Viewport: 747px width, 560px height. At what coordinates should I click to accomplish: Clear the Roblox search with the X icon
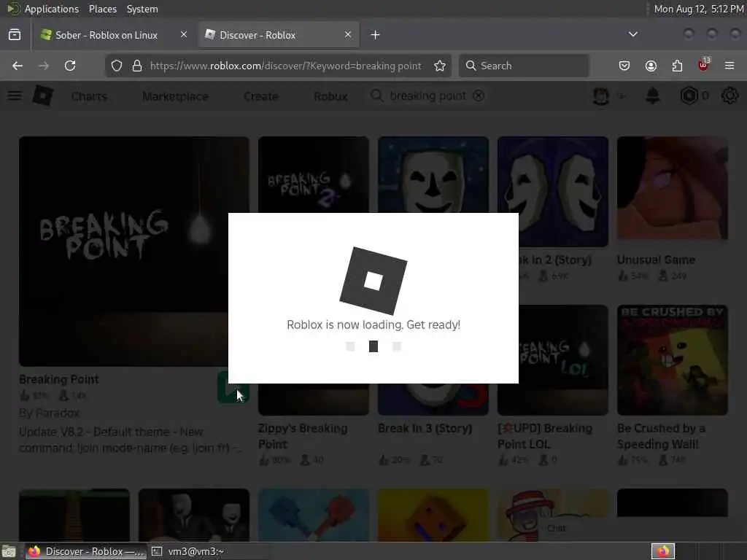(479, 96)
